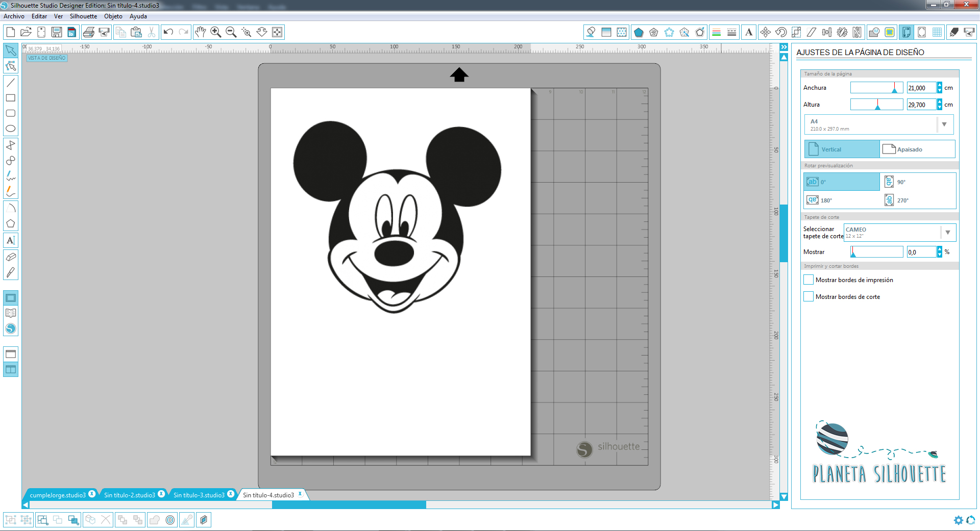The image size is (980, 531).
Task: Enable Mostrar bordes de corte checkbox
Action: click(808, 296)
